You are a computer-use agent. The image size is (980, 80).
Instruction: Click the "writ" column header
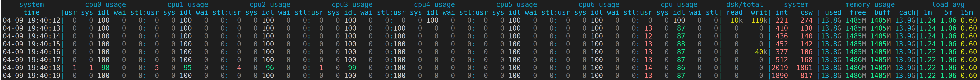pos(759,13)
